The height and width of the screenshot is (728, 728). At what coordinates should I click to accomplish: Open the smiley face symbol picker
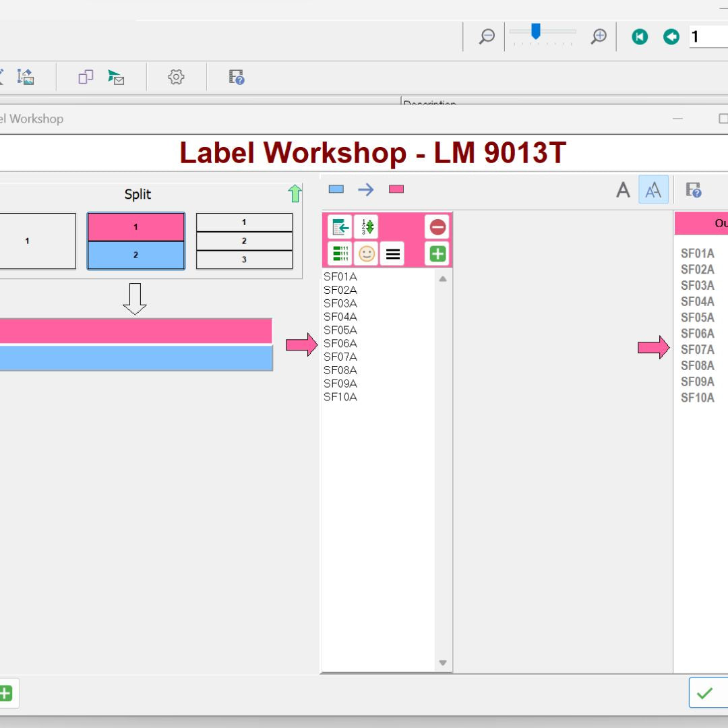pyautogui.click(x=367, y=254)
